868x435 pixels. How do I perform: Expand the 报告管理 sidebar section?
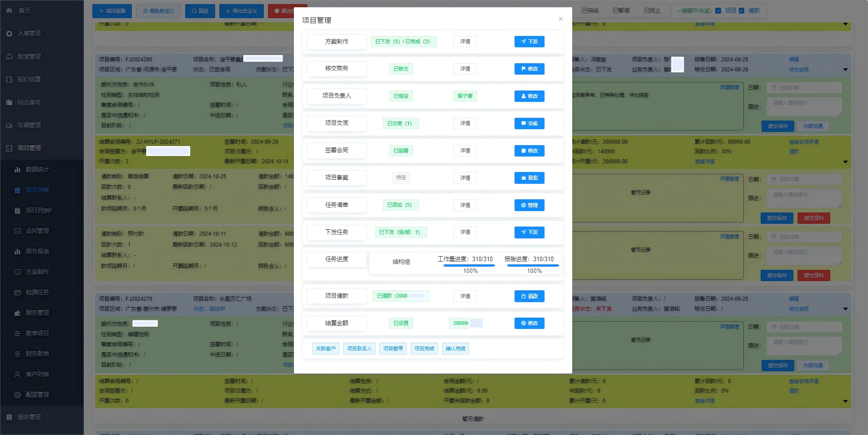pyautogui.click(x=41, y=417)
